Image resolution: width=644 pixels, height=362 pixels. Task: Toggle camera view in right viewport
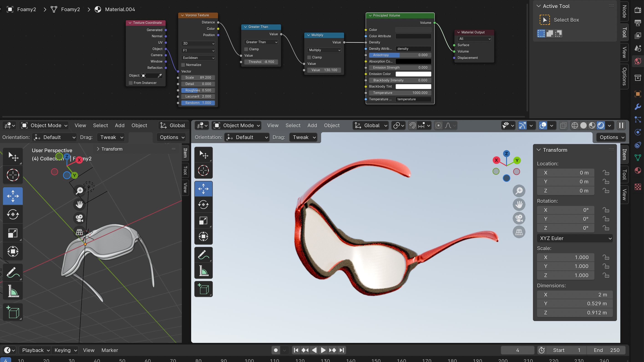[x=519, y=218]
